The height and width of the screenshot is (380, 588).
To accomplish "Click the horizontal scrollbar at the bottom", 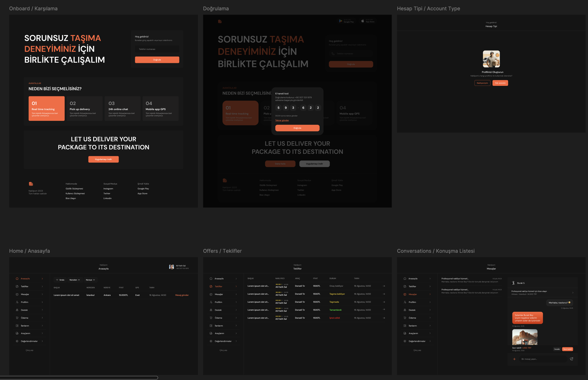I will [79, 377].
